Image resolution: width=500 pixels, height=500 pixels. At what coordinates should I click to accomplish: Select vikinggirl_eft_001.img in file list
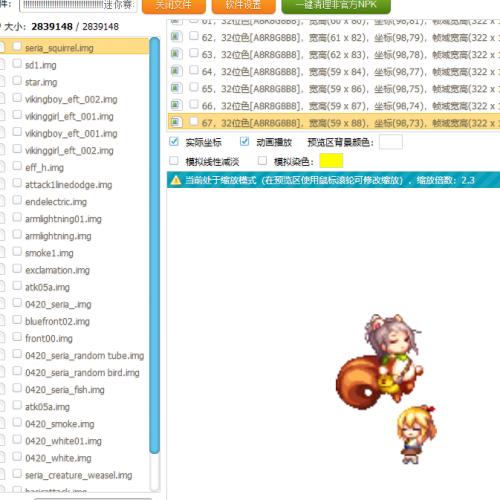[69, 116]
